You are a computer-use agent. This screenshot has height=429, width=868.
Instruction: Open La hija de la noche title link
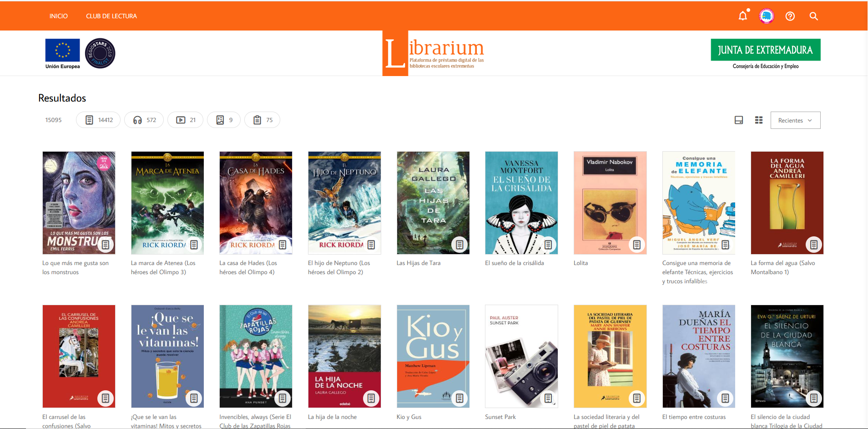[x=332, y=417]
